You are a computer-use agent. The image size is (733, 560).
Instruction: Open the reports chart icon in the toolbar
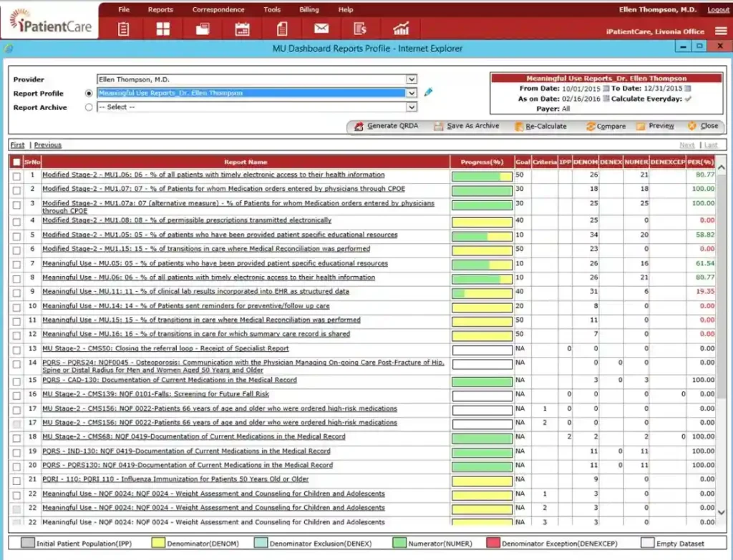(x=400, y=29)
